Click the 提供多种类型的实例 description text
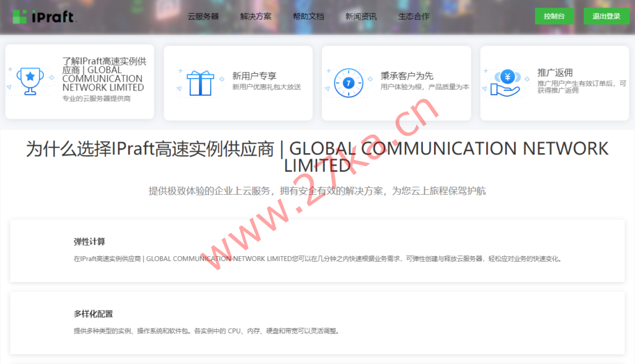Screen dimensions: 635x364 coord(206,331)
